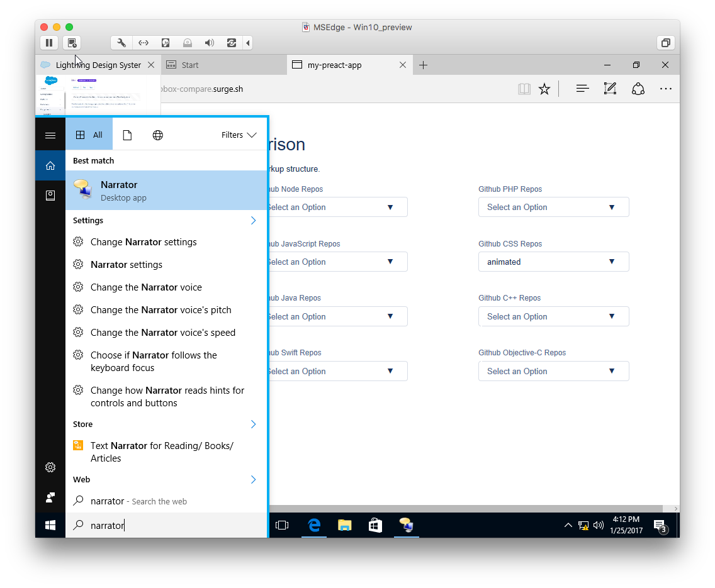The width and height of the screenshot is (715, 588).
Task: Open Change the Narrator voice's pitch
Action: point(166,309)
